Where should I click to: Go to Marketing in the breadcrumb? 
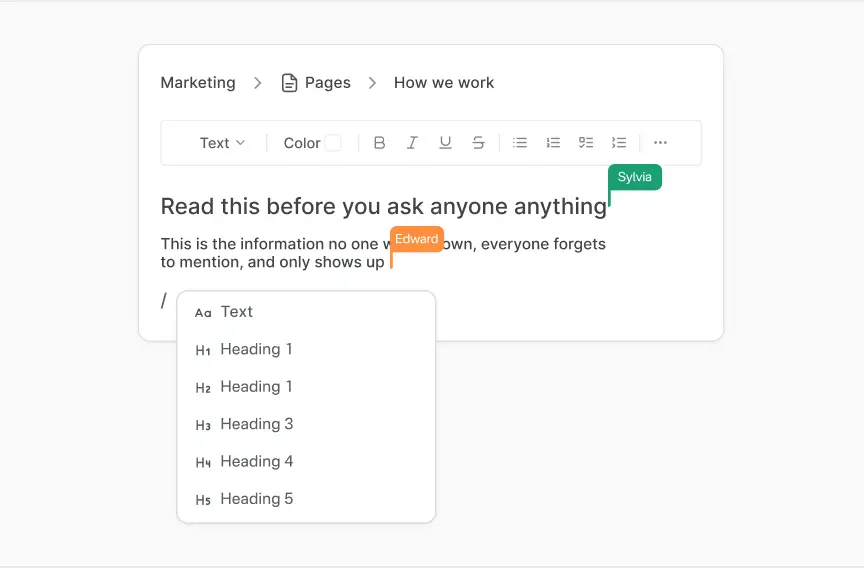coord(198,83)
